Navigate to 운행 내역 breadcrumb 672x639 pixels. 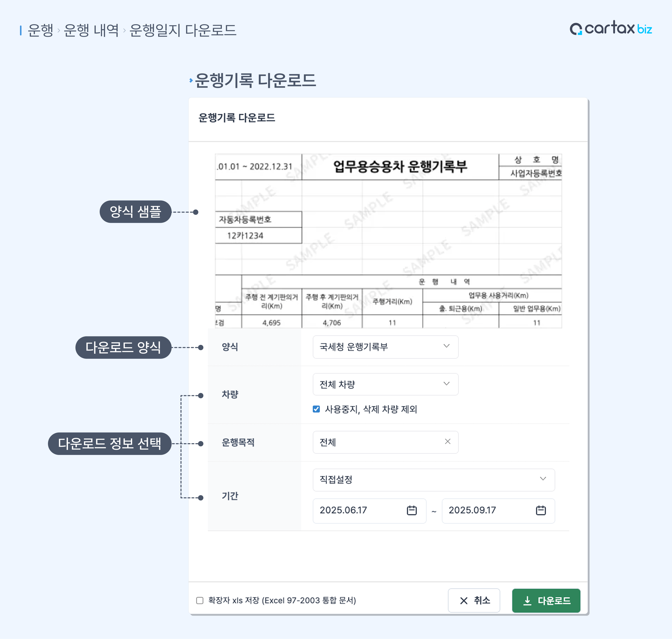tap(91, 30)
